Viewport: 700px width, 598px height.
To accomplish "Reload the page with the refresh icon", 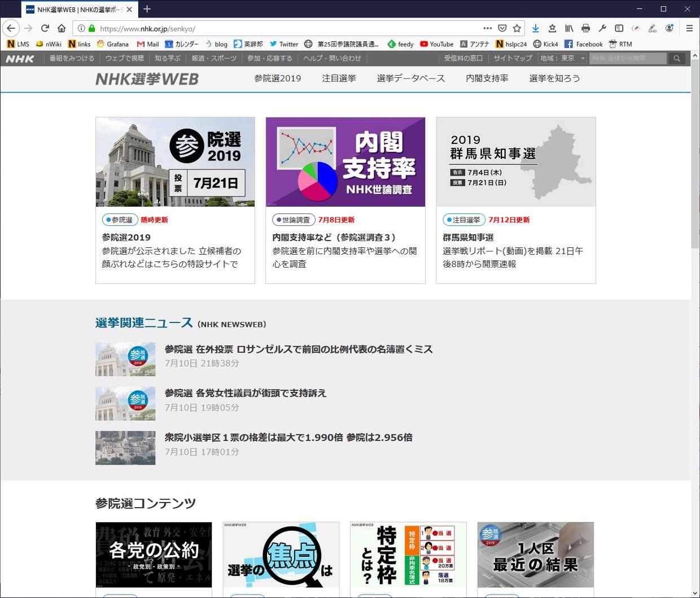I will [x=45, y=28].
